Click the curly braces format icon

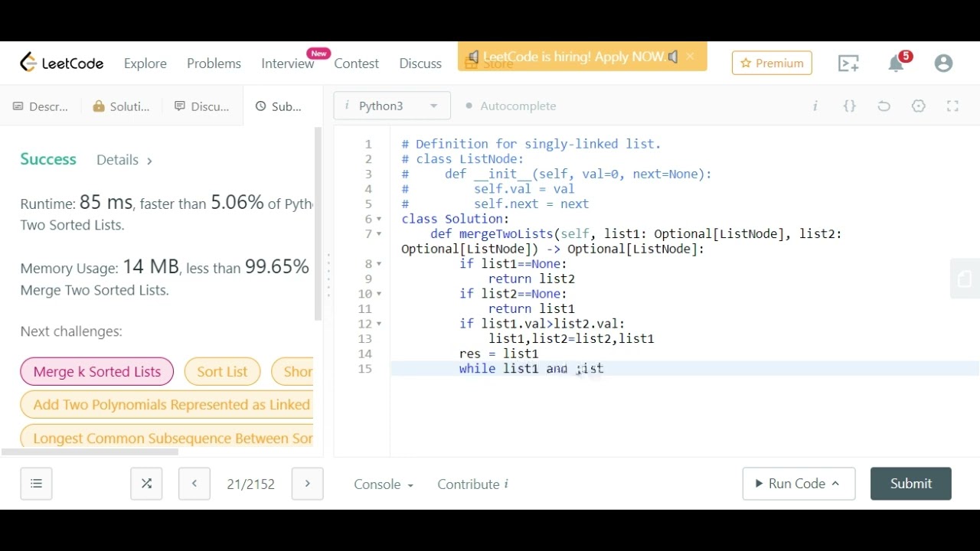point(850,106)
